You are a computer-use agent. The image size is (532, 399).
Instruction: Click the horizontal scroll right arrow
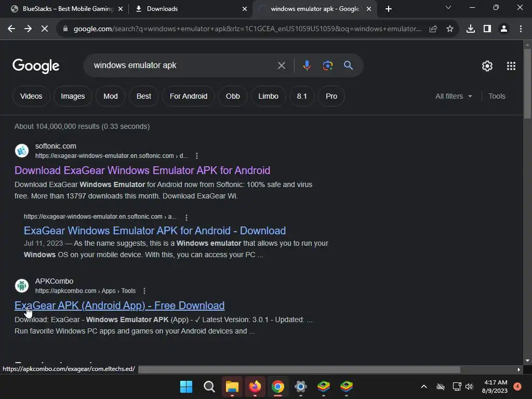pos(519,369)
